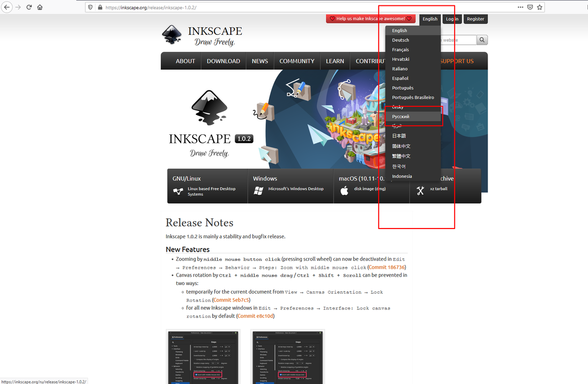Open the COMMUNITY navigation menu
This screenshot has width=588, height=384.
297,61
